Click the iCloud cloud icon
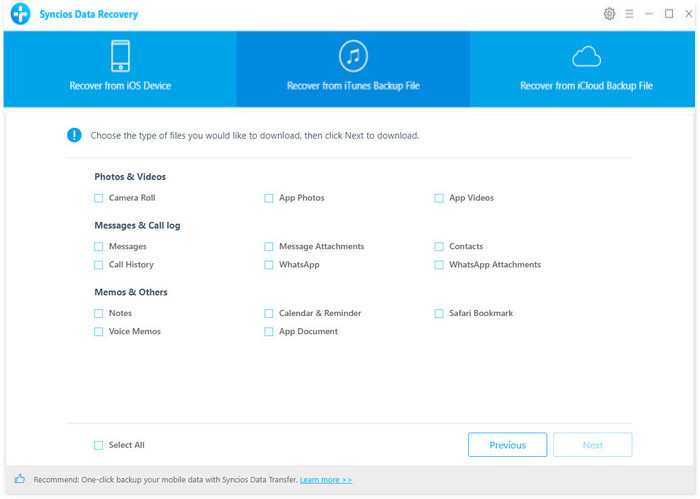This screenshot has height=499, width=700. click(x=586, y=56)
